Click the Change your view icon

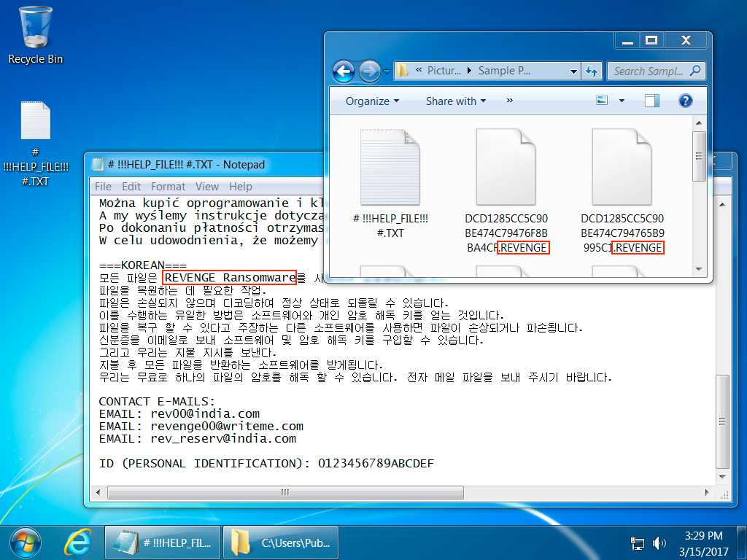(602, 101)
